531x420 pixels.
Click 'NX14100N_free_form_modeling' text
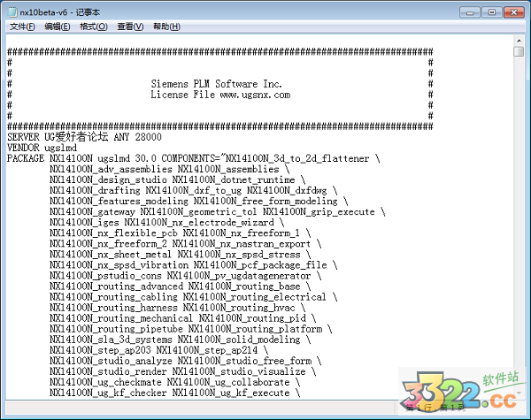pyautogui.click(x=265, y=201)
